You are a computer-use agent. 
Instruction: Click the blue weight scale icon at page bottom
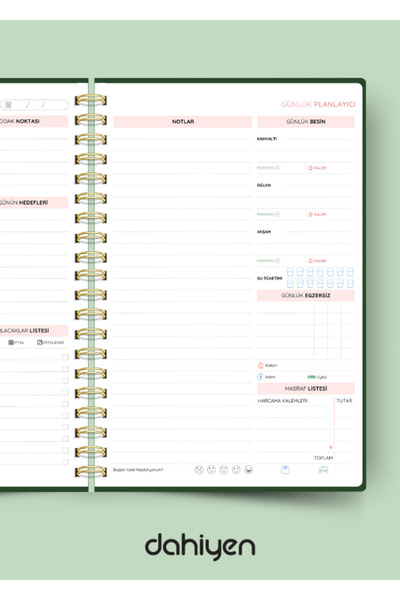(285, 470)
